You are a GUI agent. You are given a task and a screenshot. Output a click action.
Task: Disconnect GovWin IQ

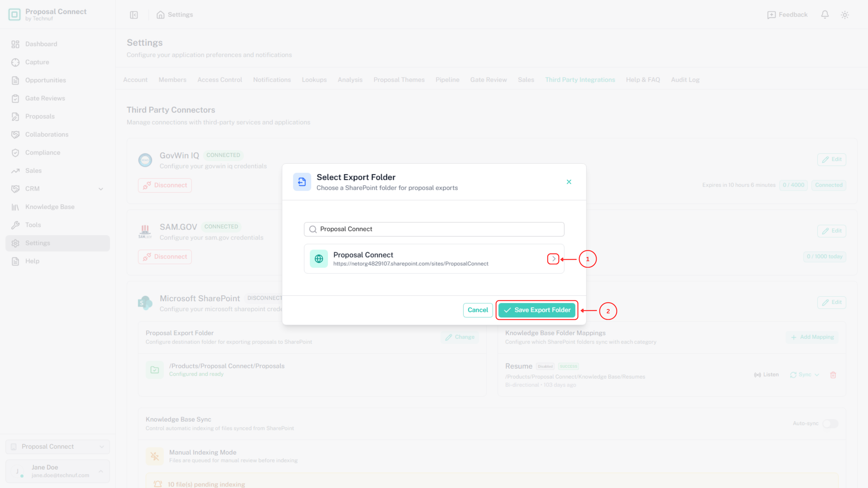coord(165,185)
